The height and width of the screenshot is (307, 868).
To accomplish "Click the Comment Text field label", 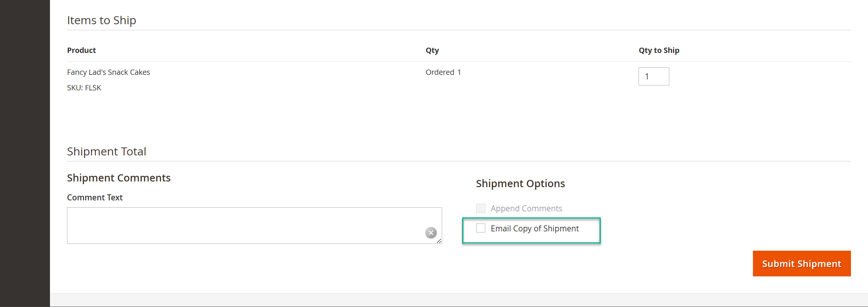I will tap(95, 197).
